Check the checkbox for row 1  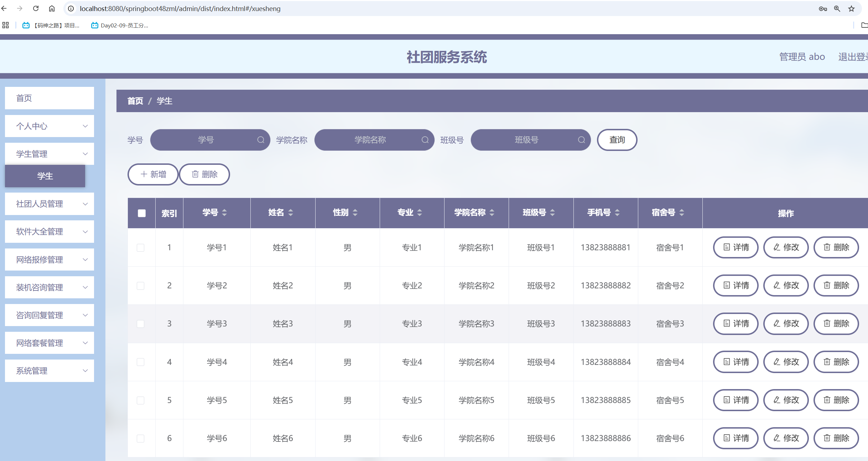point(141,248)
